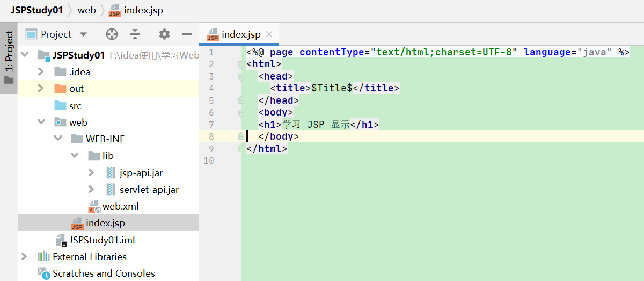Fold the html tag at line 2
Image resolution: width=644 pixels, height=281 pixels.
pos(241,64)
